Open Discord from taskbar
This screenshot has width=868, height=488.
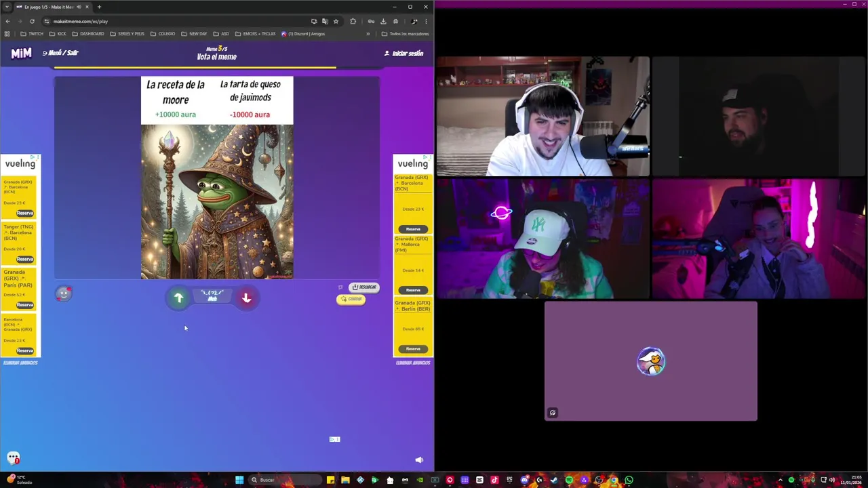[x=524, y=480]
